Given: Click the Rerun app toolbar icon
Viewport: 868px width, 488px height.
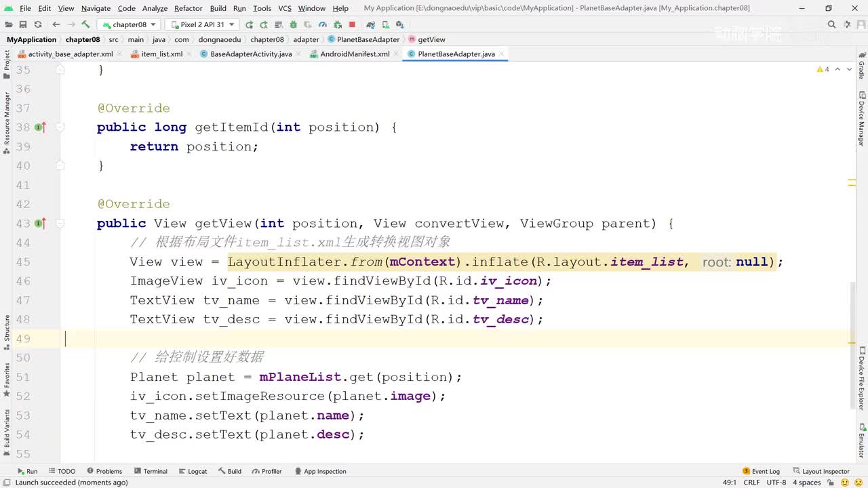Looking at the screenshot, I should [249, 24].
